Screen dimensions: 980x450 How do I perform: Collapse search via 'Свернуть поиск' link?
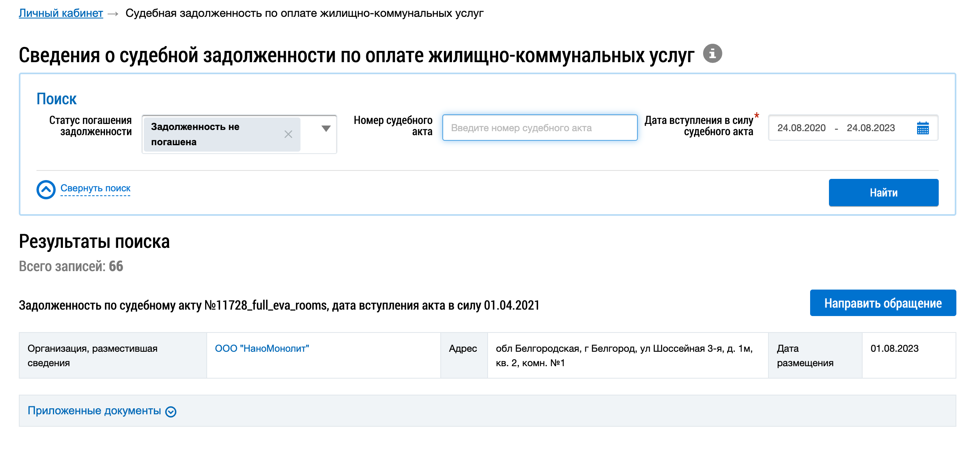(95, 188)
